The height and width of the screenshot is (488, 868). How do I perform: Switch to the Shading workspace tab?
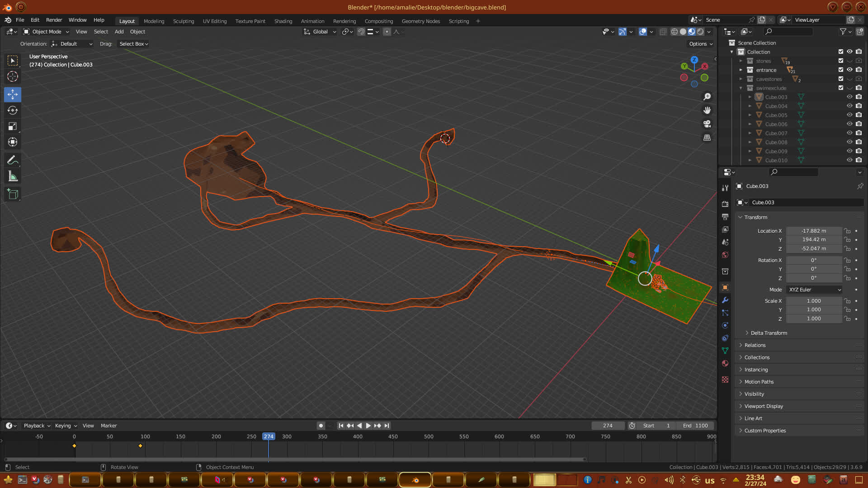[283, 21]
